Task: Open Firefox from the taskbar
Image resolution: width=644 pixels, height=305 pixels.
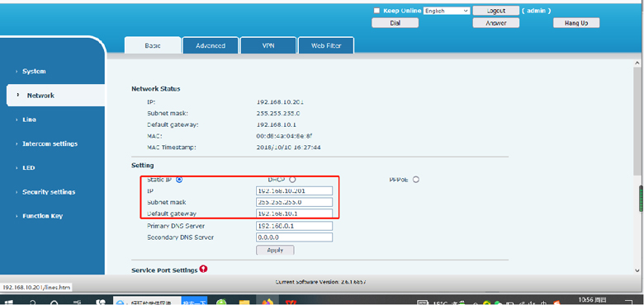Action: [x=268, y=303]
